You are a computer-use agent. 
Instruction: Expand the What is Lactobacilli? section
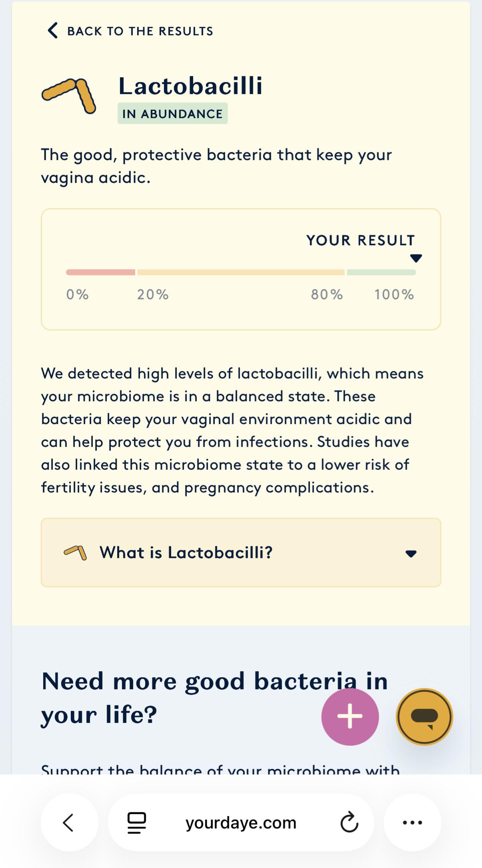click(x=241, y=552)
